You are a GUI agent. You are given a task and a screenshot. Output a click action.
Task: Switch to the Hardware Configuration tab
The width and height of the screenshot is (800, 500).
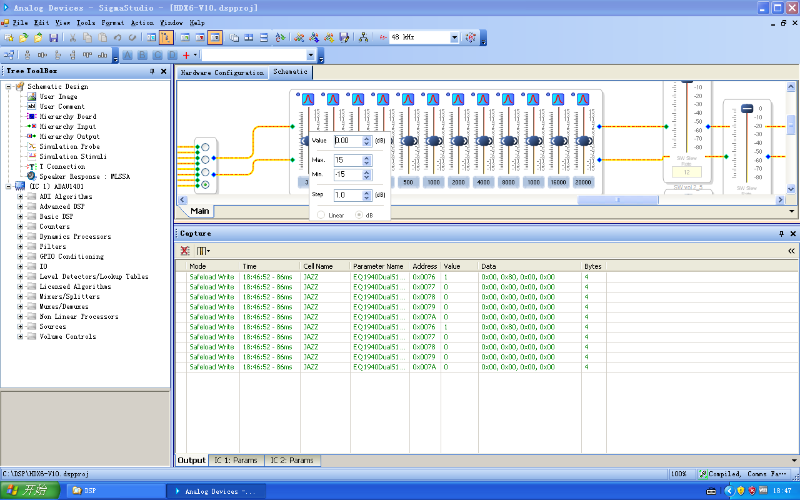pyautogui.click(x=222, y=73)
